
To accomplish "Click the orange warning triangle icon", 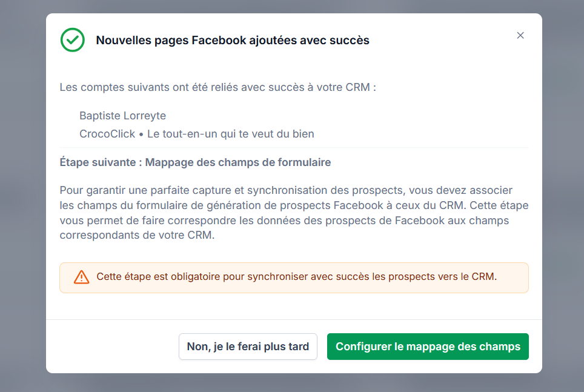I will pyautogui.click(x=81, y=277).
